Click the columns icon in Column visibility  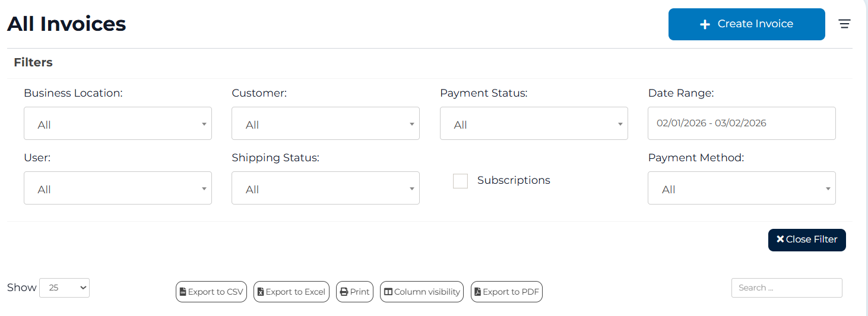click(388, 292)
